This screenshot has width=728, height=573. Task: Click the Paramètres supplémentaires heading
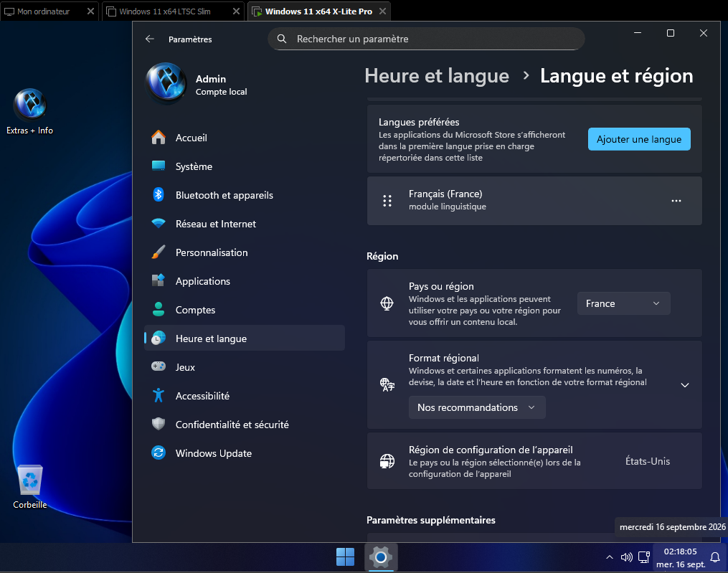click(431, 520)
